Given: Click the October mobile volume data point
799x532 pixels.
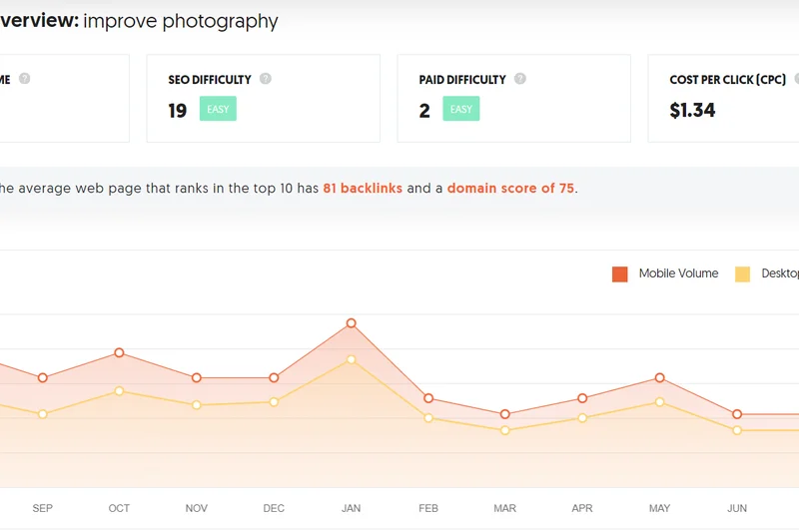Looking at the screenshot, I should (119, 352).
